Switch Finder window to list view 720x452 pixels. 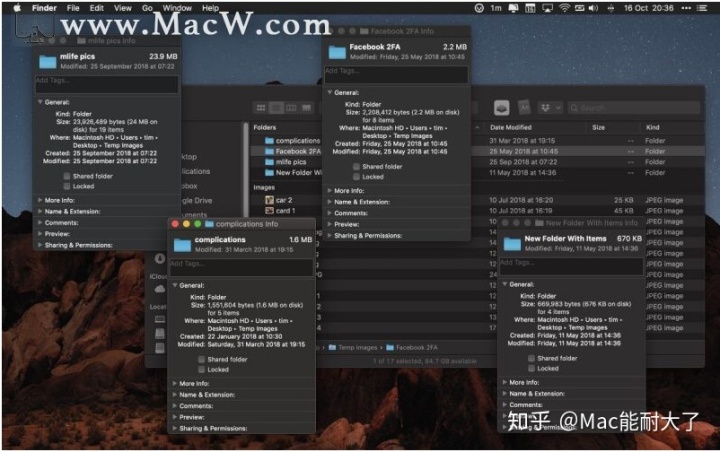coord(276,108)
